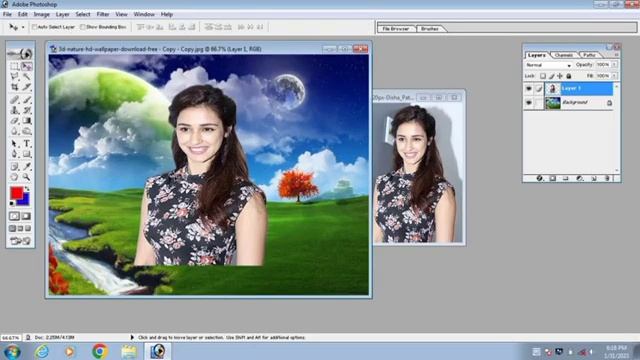Open the Filter menu
The width and height of the screenshot is (640, 360).
point(103,14)
